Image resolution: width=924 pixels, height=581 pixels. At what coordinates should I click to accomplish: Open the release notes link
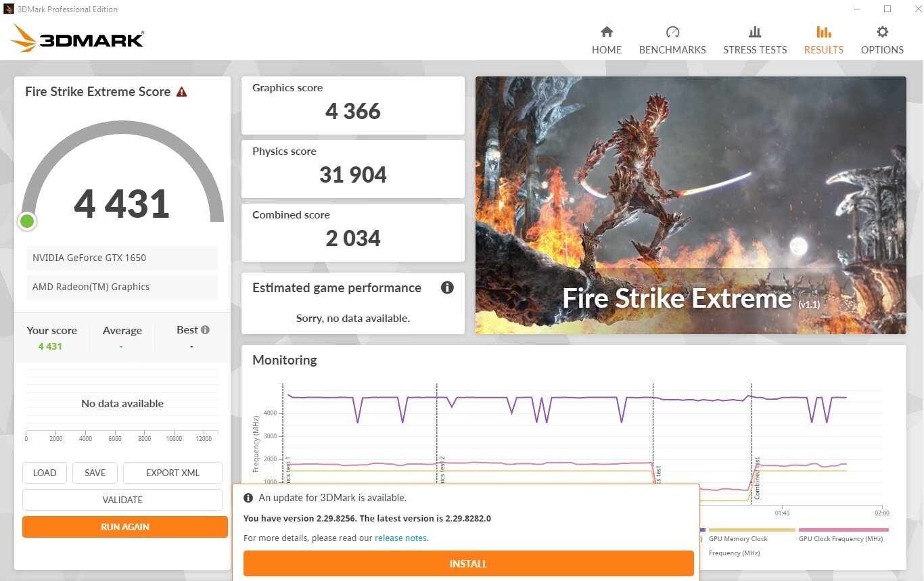tap(401, 538)
